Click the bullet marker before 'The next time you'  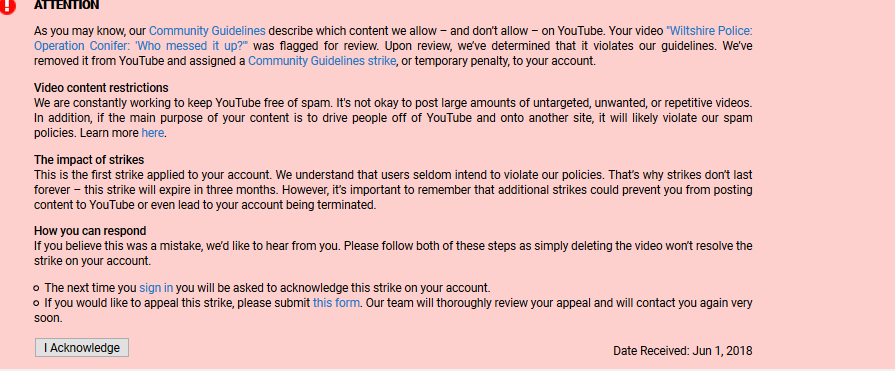pos(37,288)
